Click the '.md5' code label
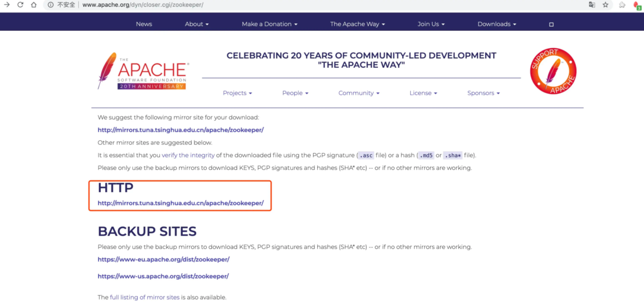 pyautogui.click(x=426, y=155)
